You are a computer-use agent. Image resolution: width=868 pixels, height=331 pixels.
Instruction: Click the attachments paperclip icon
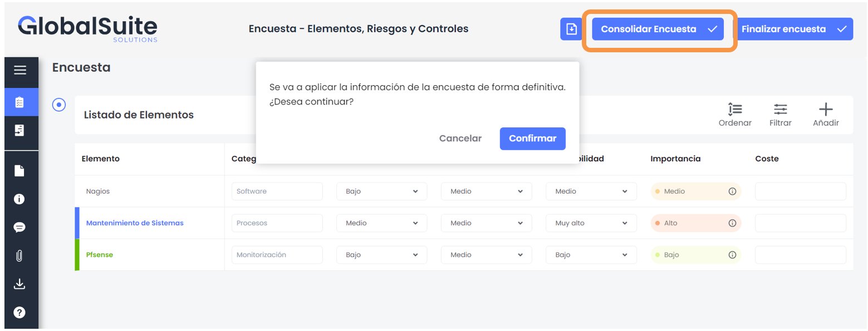click(x=20, y=256)
